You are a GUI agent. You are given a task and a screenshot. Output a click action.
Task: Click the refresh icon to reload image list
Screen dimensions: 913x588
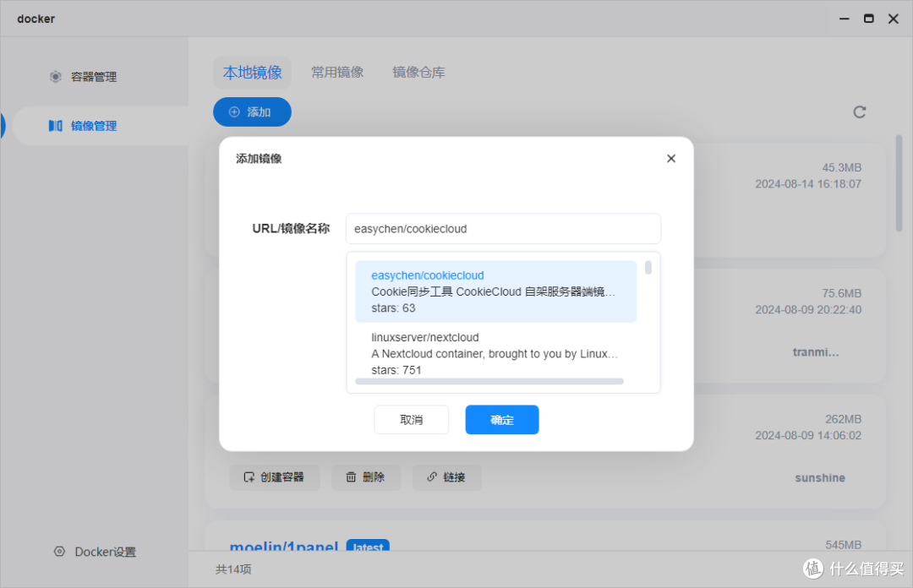(x=860, y=112)
